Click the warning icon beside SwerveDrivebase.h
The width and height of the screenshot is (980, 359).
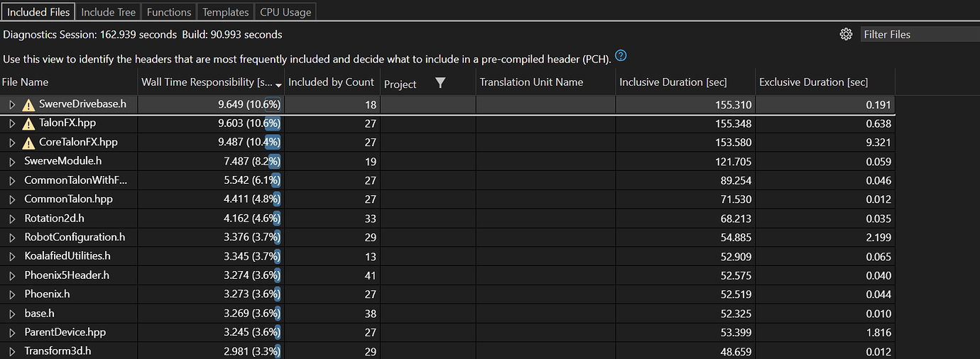tap(28, 104)
